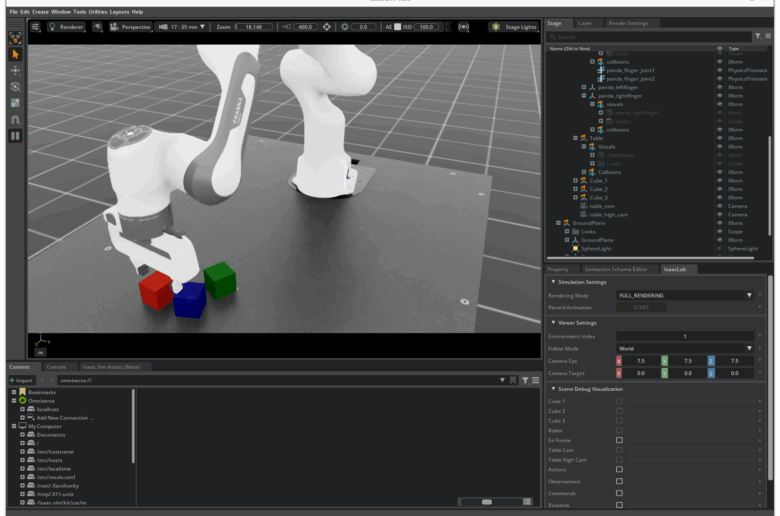Toggle visibility eye for Cube_1
Screen dimensions: 780x516
(x=719, y=181)
